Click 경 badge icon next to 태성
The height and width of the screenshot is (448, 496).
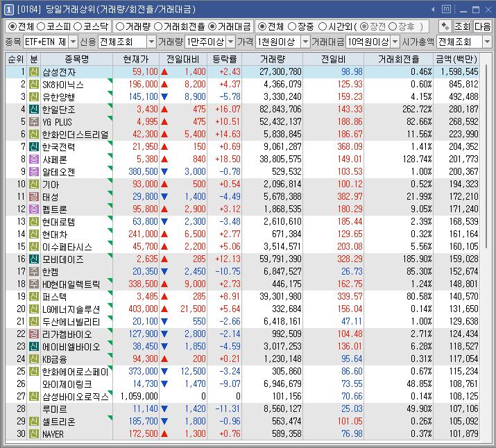[34, 197]
